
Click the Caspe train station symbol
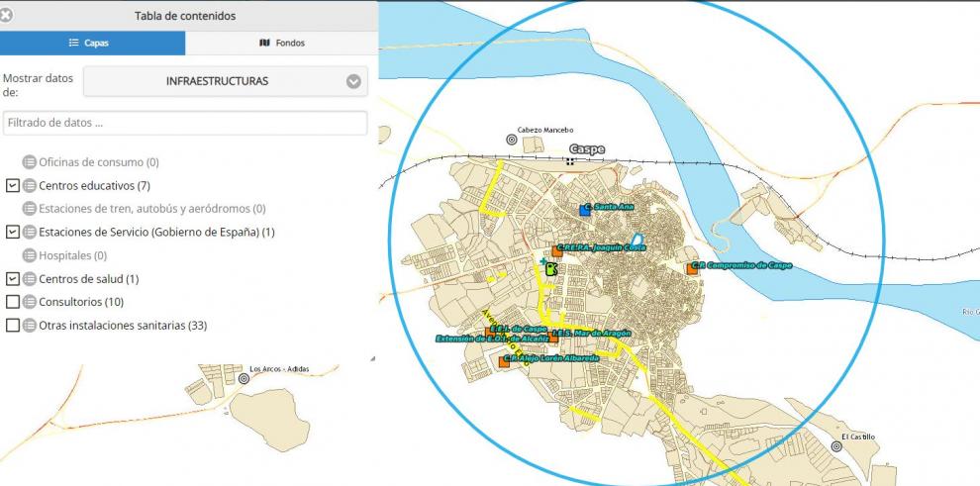[569, 160]
